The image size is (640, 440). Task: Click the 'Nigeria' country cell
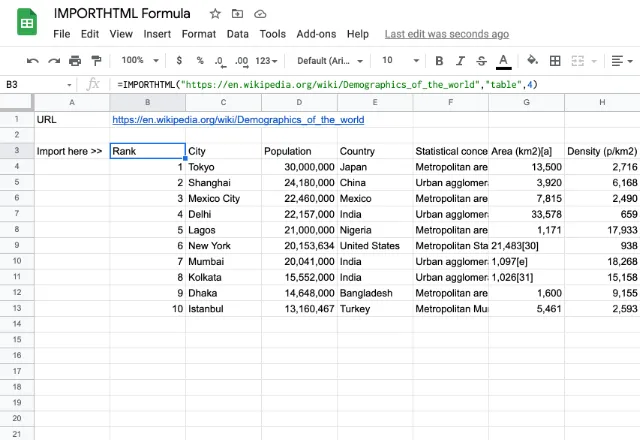[375, 230]
